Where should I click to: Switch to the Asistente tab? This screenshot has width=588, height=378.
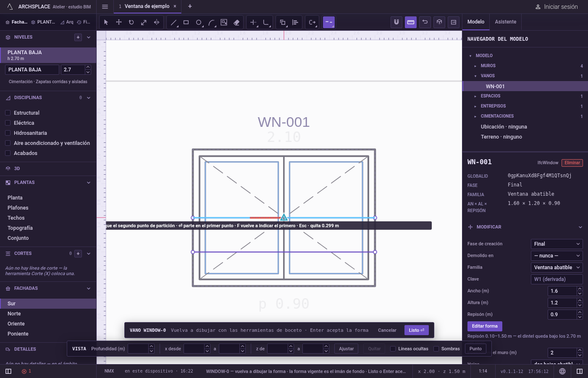(x=506, y=22)
